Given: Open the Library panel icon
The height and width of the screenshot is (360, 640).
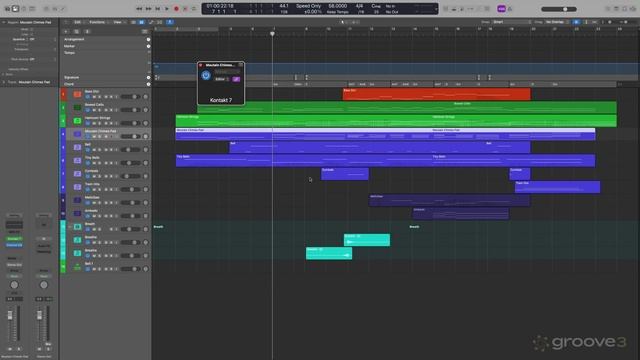Looking at the screenshot, I should tap(7, 9).
